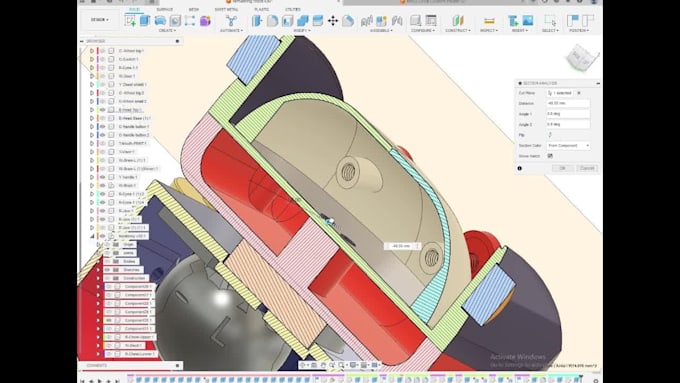This screenshot has width=680, height=383.
Task: Click the first Insert toolbar icon
Action: coord(513,20)
